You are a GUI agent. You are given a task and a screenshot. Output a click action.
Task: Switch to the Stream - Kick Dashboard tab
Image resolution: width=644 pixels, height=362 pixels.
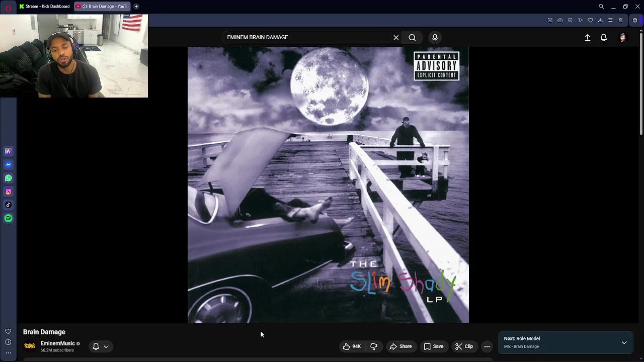tap(44, 7)
